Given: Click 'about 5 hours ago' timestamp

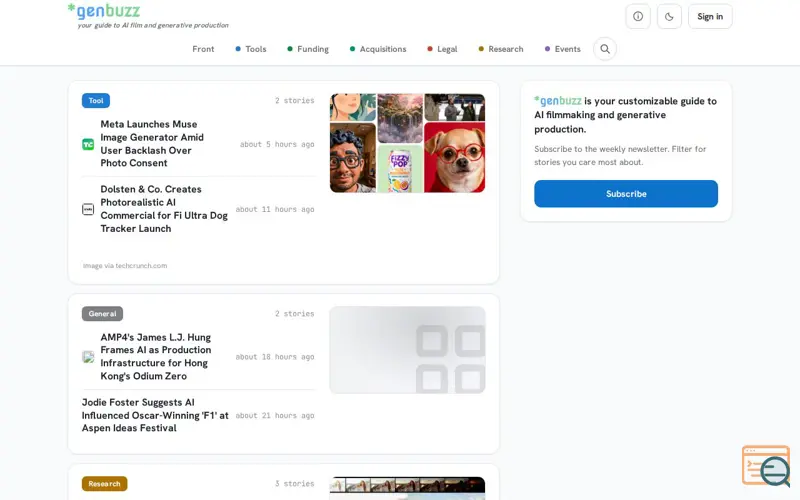Looking at the screenshot, I should tap(277, 144).
